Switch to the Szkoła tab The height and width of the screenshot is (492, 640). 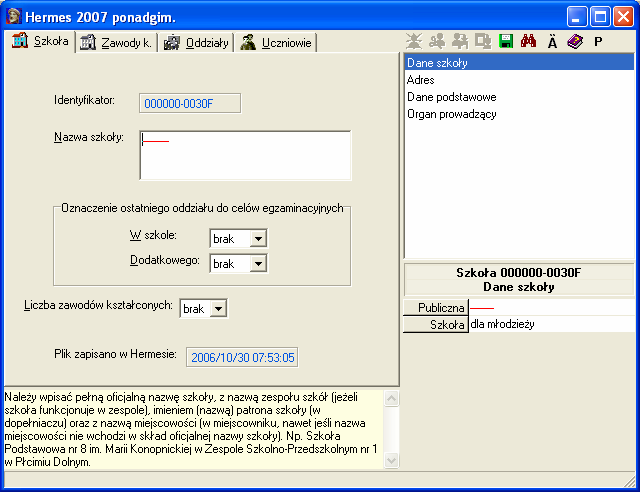(x=40, y=41)
